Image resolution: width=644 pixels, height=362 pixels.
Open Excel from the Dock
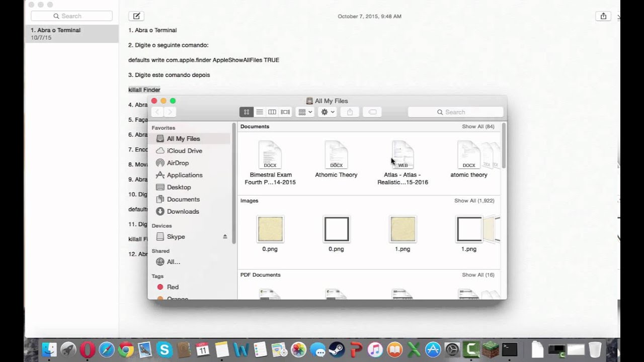(414, 349)
